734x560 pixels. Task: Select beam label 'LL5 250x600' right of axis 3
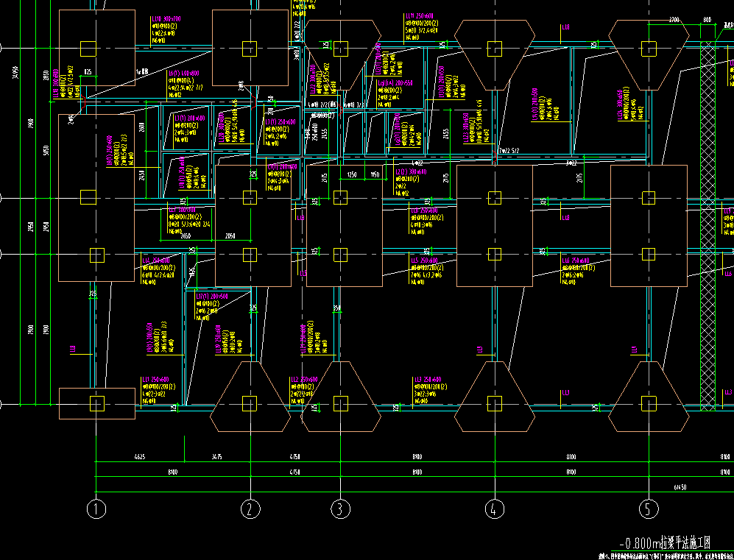tap(425, 261)
